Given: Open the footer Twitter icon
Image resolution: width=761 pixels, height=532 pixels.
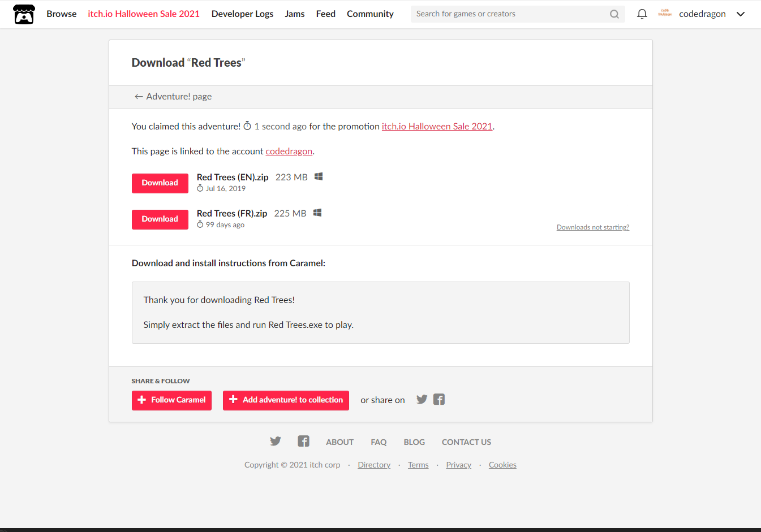Looking at the screenshot, I should (276, 441).
